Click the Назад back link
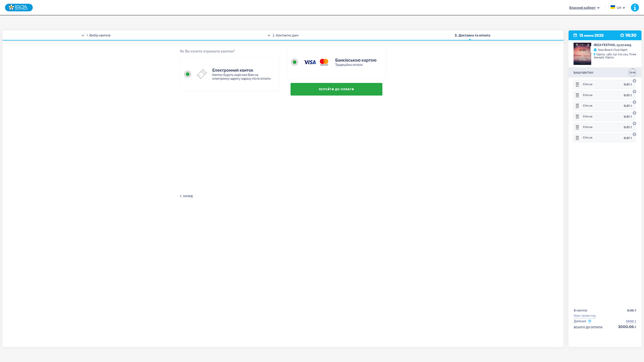Image resolution: width=644 pixels, height=362 pixels. (186, 196)
